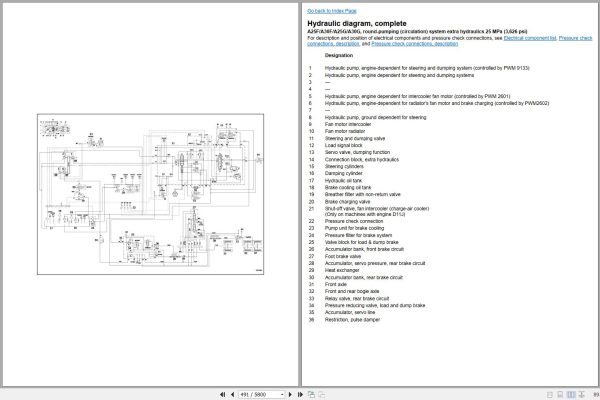Screen dimensions: 600x400
Task: Follow the second Pressure check connections, description link
Action: coord(414,44)
